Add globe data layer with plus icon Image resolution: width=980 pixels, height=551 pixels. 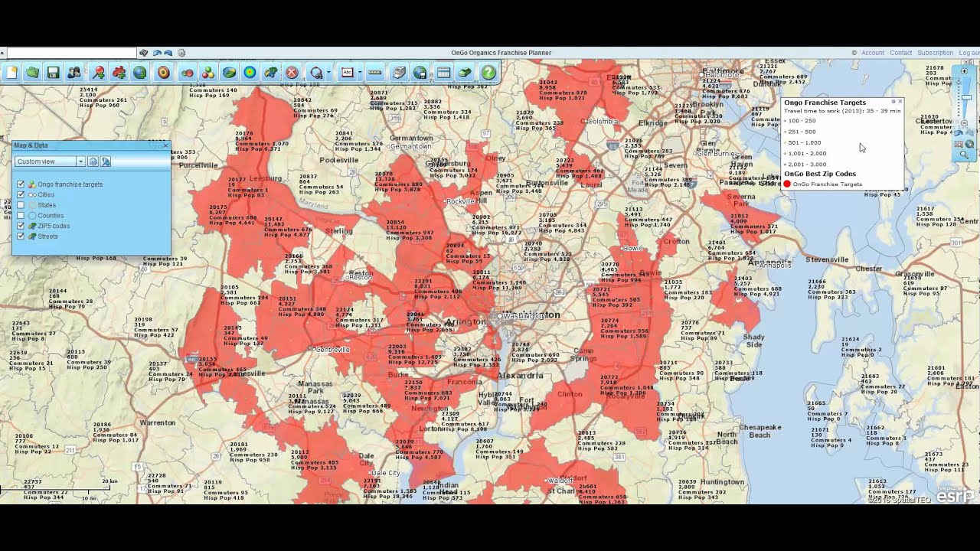(139, 73)
